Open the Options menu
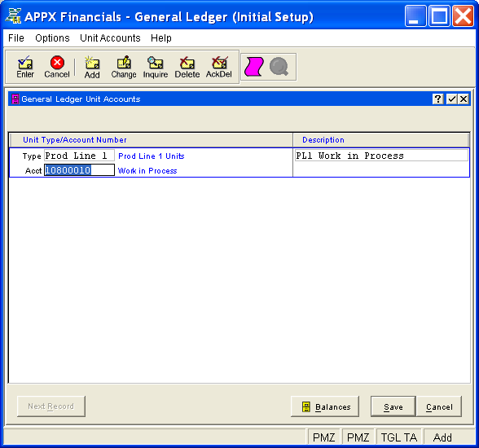This screenshot has width=479, height=448. 52,38
